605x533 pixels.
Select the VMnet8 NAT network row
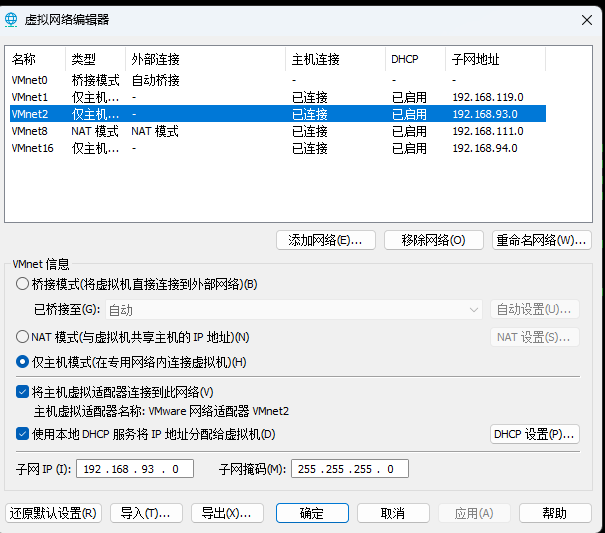click(x=30, y=131)
